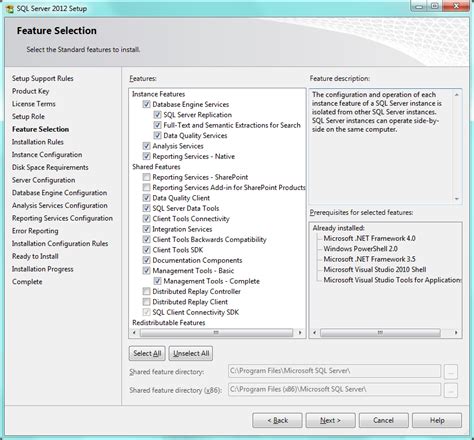Enable Distributed Replay Controller checkbox
The width and height of the screenshot is (474, 440).
(x=146, y=291)
